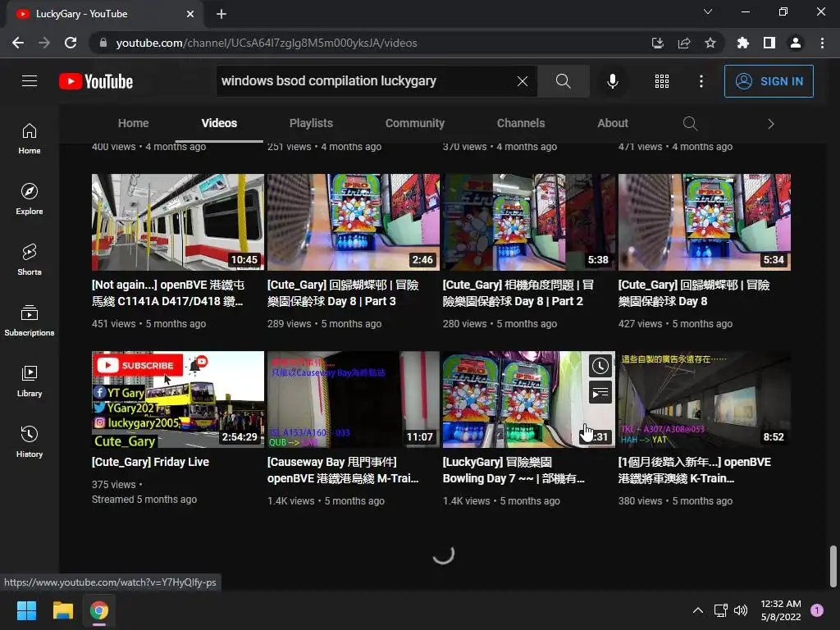Show hidden system tray icons
This screenshot has width=840, height=630.
698,610
